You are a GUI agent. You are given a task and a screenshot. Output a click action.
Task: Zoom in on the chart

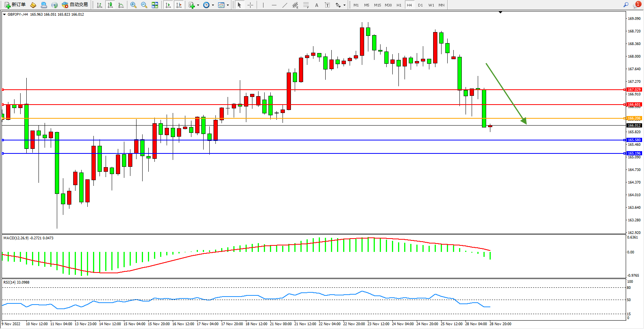(x=133, y=5)
